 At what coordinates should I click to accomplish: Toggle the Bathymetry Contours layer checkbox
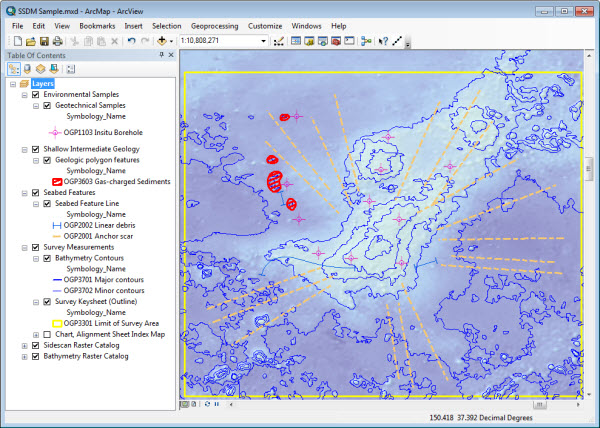coord(47,258)
